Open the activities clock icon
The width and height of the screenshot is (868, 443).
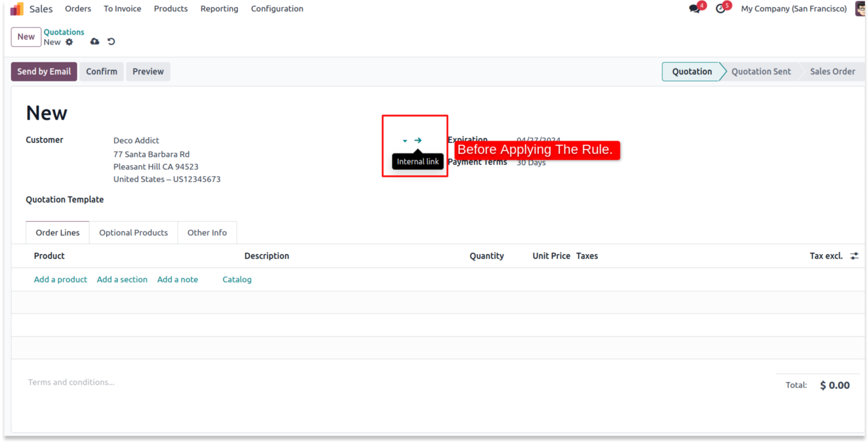(720, 9)
